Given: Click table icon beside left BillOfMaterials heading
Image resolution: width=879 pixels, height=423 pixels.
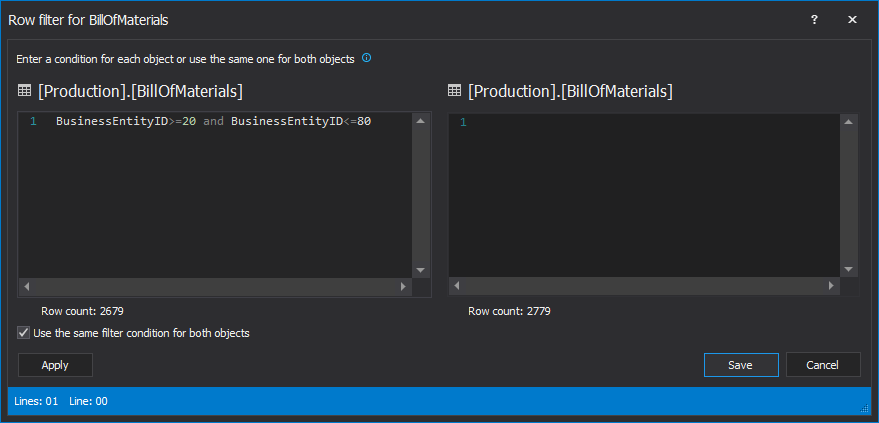Looking at the screenshot, I should pyautogui.click(x=25, y=91).
